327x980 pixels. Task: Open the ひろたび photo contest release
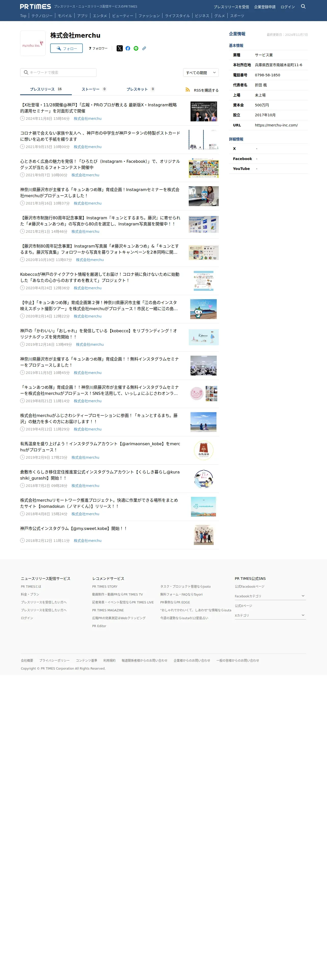[100, 164]
